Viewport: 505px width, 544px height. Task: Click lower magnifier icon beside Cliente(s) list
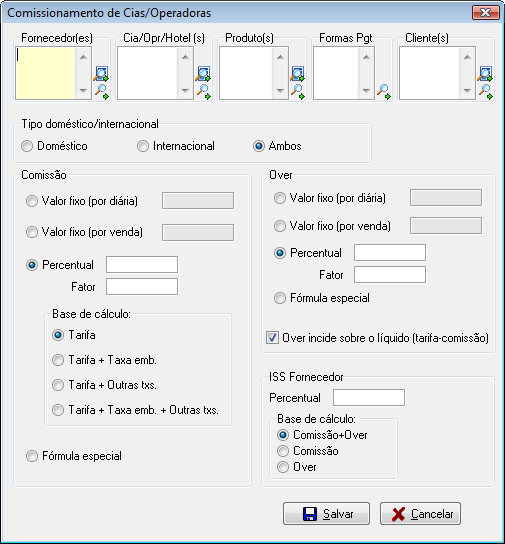pos(486,92)
